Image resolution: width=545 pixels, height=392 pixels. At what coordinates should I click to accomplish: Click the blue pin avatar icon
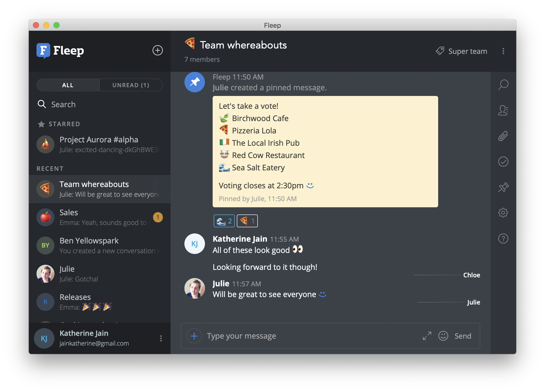pyautogui.click(x=194, y=82)
